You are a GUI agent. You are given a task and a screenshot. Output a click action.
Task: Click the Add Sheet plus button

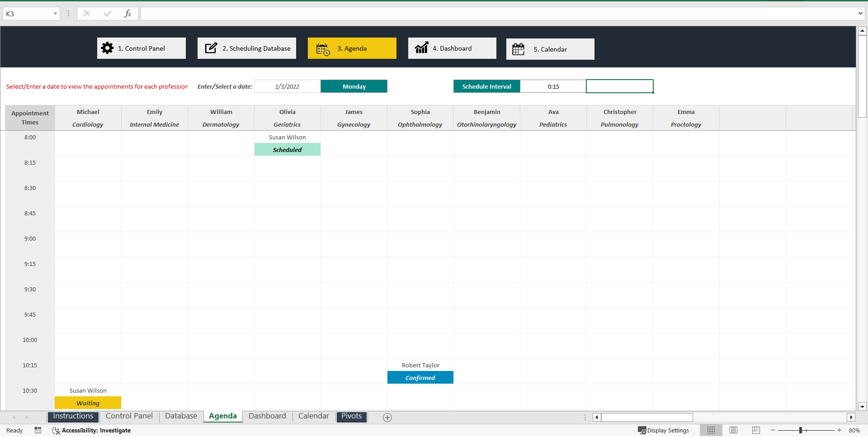pos(387,417)
